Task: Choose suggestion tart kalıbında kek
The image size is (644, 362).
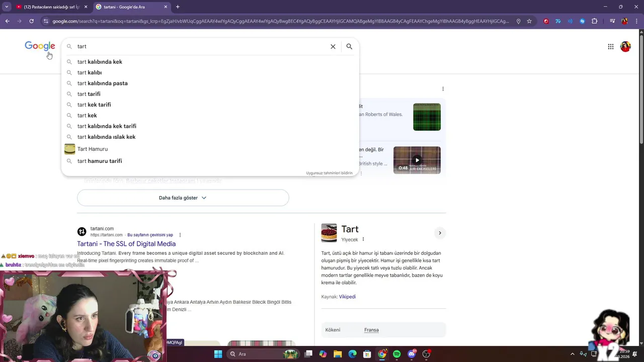Action: (x=210, y=62)
